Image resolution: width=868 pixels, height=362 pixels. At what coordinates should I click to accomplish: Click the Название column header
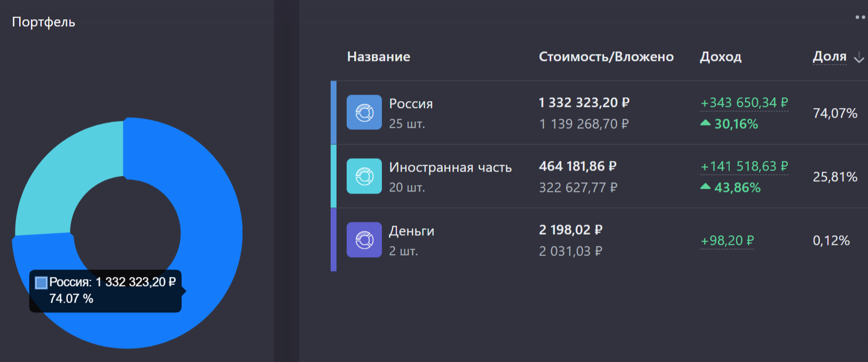[379, 57]
